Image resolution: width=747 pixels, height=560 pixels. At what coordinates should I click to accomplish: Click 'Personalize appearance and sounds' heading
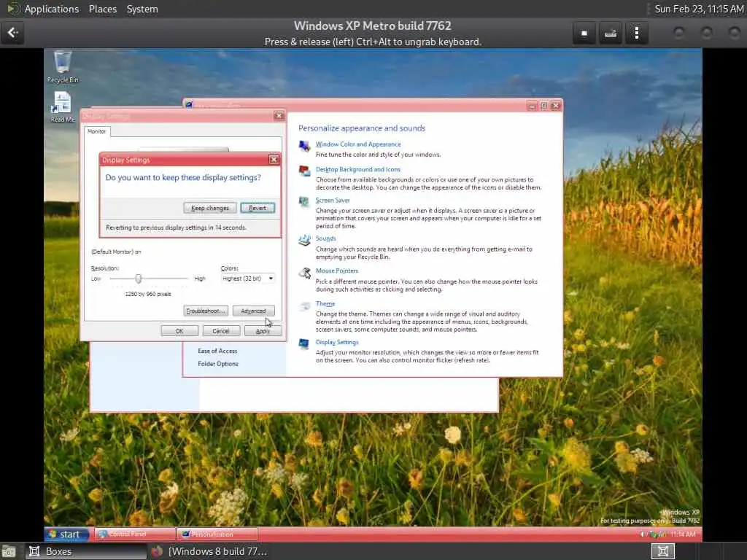pyautogui.click(x=362, y=128)
